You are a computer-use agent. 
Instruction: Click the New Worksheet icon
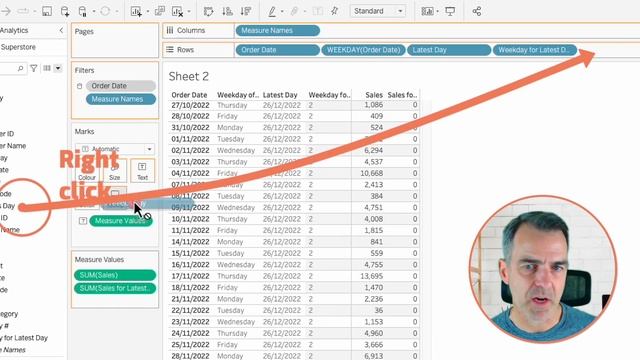(x=136, y=11)
